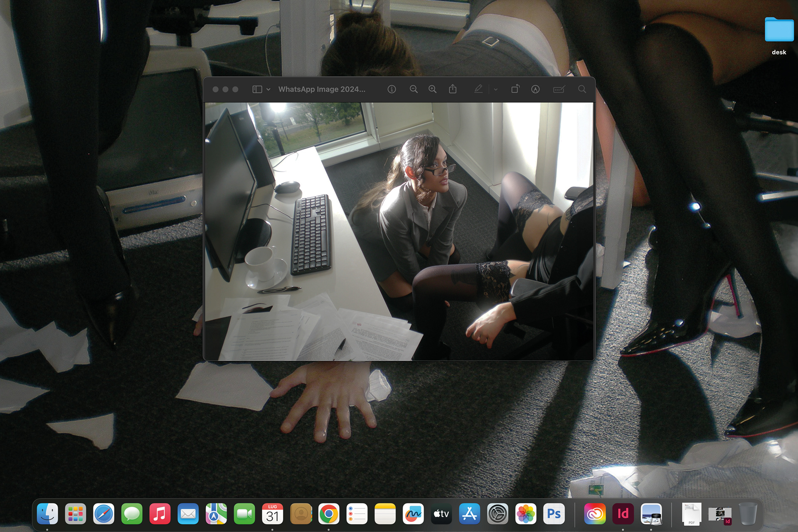Open Google Chrome from the dock
The image size is (798, 532).
pos(328,514)
